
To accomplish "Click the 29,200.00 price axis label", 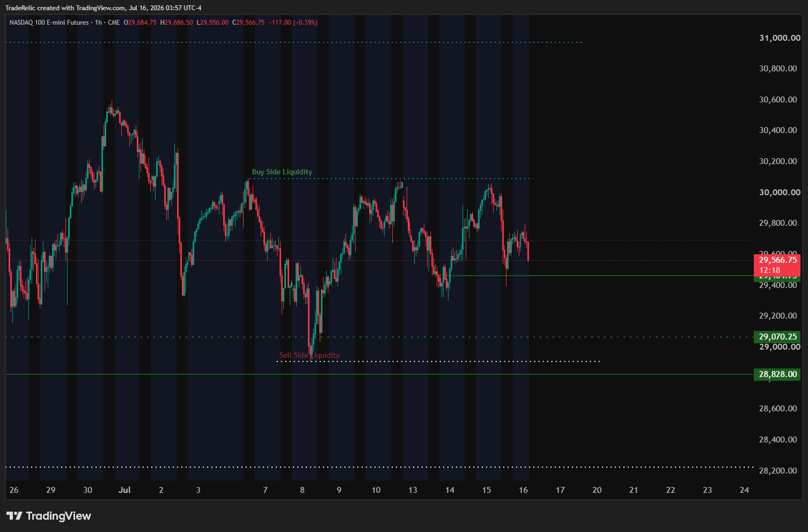I will [x=778, y=316].
